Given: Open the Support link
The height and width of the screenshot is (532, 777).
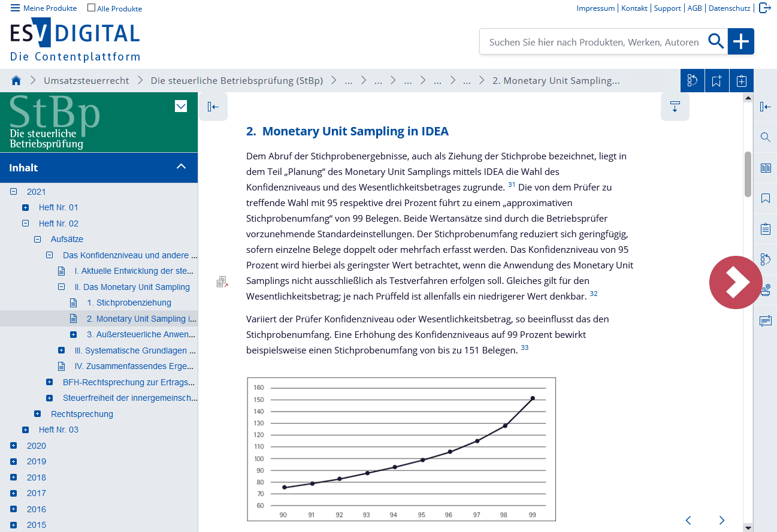Looking at the screenshot, I should pyautogui.click(x=667, y=8).
